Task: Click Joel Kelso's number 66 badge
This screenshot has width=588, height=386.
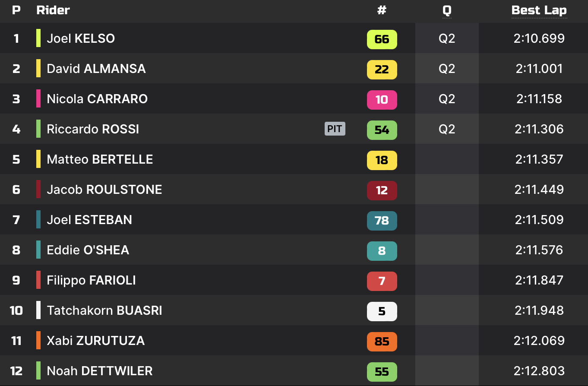Action: click(382, 39)
